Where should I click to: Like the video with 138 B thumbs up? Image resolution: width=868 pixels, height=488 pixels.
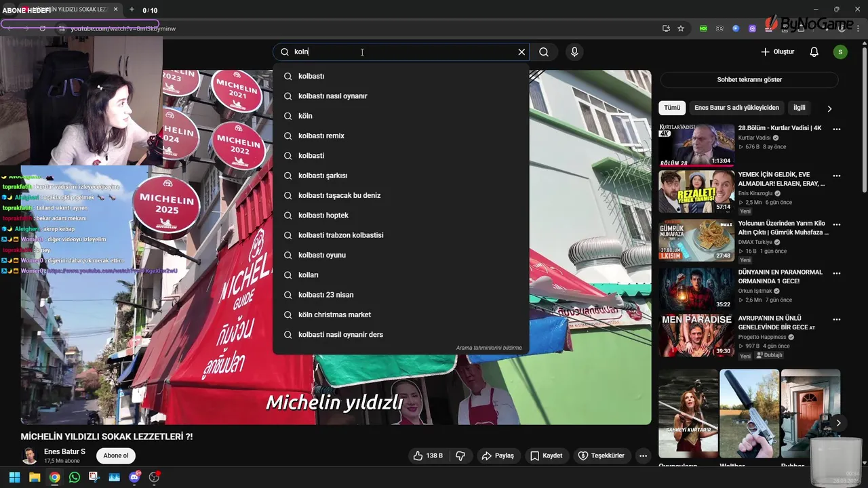pyautogui.click(x=427, y=455)
